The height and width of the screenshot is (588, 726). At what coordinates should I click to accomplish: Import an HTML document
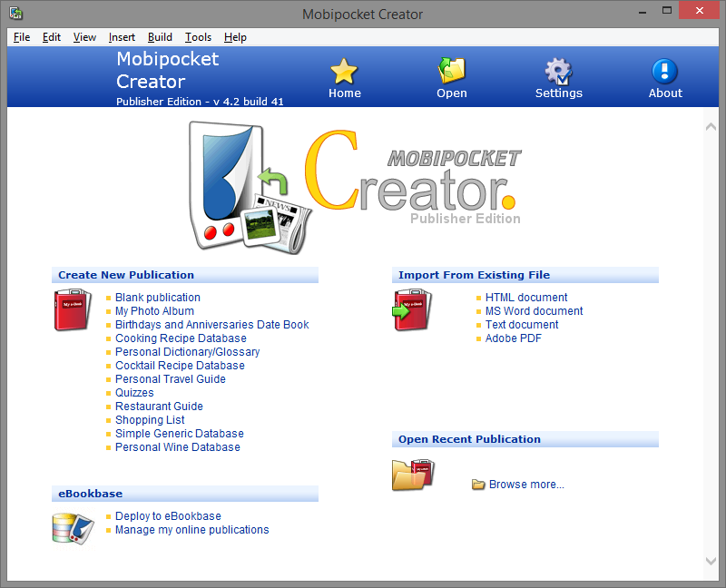tap(526, 298)
